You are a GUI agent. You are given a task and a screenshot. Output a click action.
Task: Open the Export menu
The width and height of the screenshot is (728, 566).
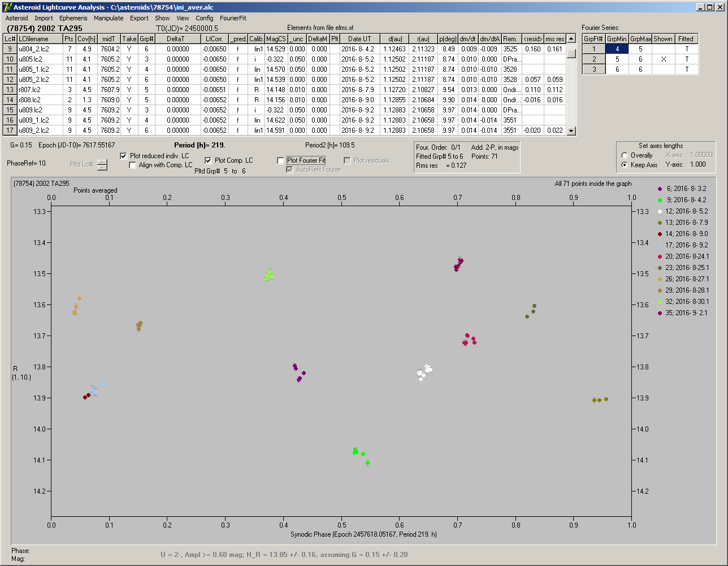click(139, 18)
